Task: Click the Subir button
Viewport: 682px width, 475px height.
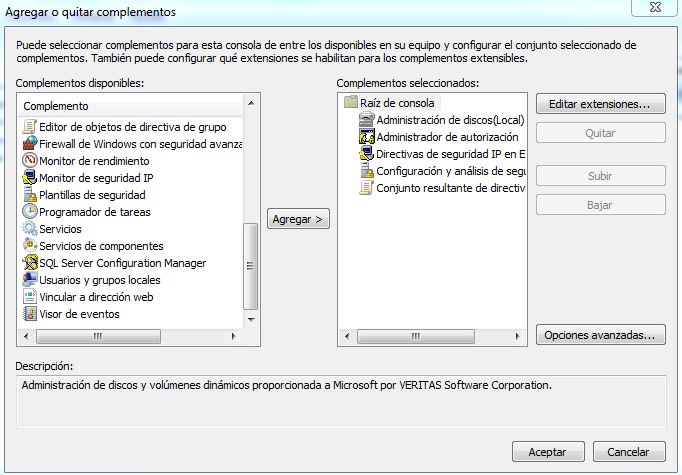Action: [601, 176]
